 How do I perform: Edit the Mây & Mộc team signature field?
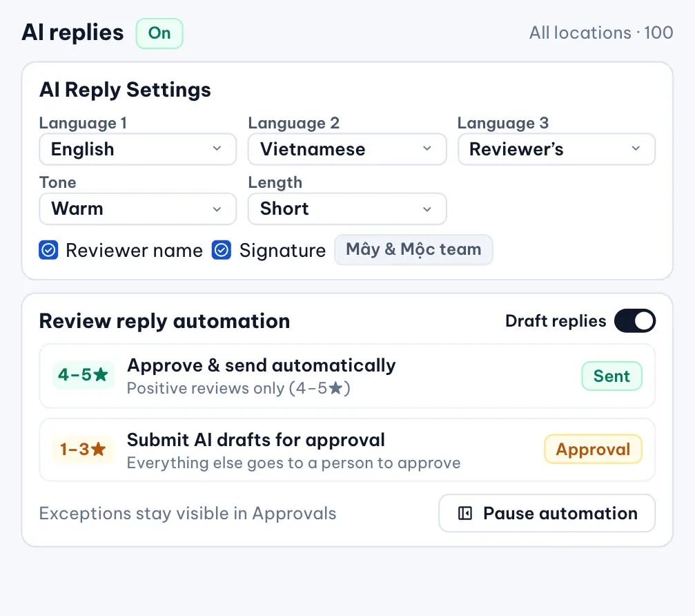pyautogui.click(x=413, y=250)
